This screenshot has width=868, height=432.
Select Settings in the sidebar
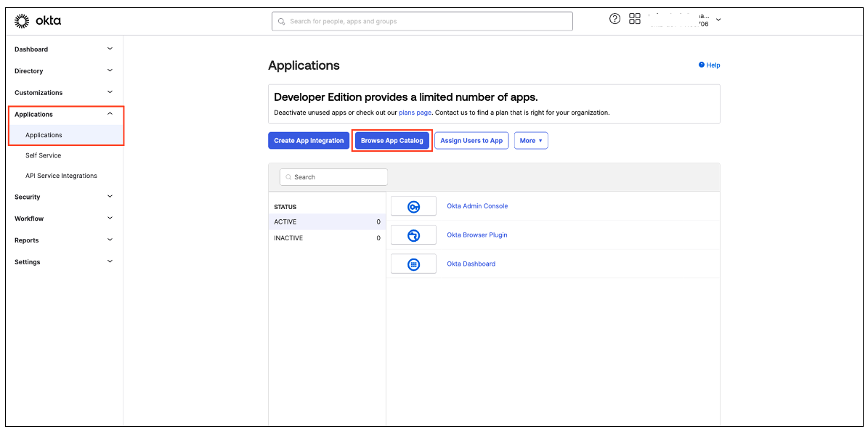(27, 261)
